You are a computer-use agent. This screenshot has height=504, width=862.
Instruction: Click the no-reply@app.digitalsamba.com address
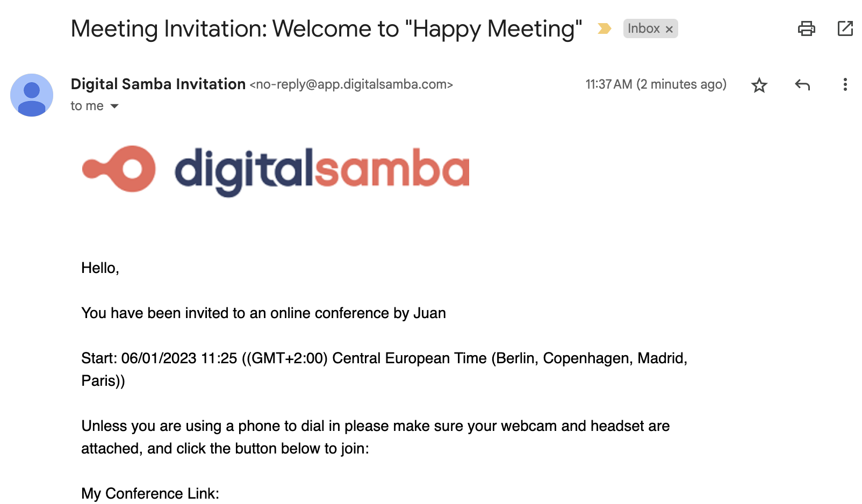(351, 85)
